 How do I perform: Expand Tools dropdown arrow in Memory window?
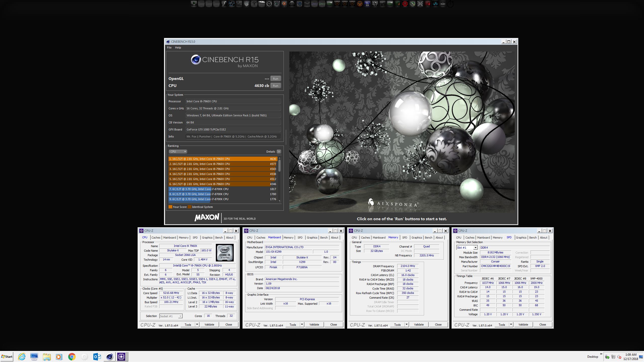pos(407,325)
